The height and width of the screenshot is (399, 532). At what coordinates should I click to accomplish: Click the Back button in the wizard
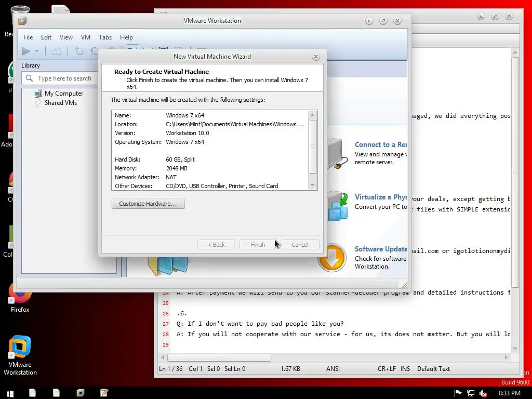[216, 245]
